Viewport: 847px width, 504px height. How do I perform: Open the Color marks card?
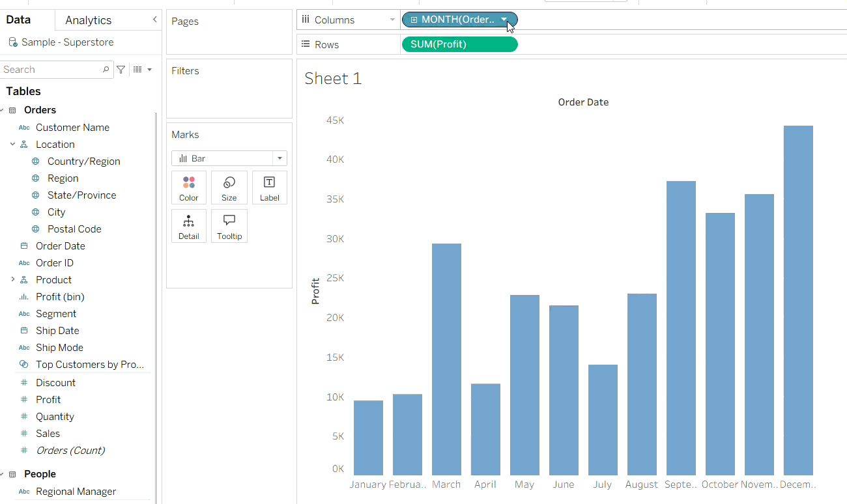point(189,188)
